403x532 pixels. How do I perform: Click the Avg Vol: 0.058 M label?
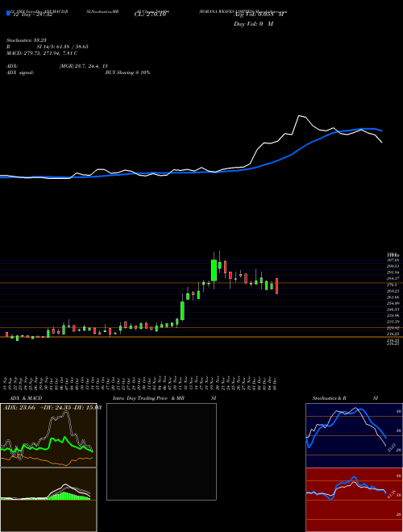[259, 15]
